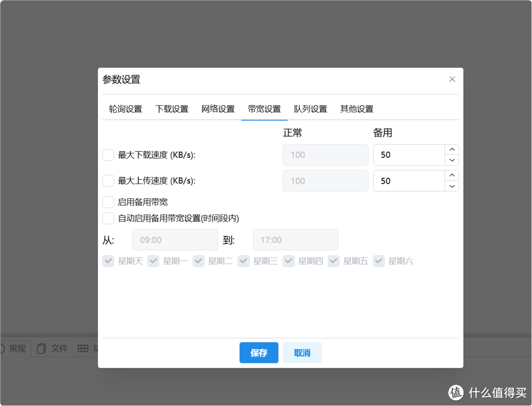The width and height of the screenshot is (532, 406).
Task: Switch to the 其他设置 tab
Action: click(356, 109)
